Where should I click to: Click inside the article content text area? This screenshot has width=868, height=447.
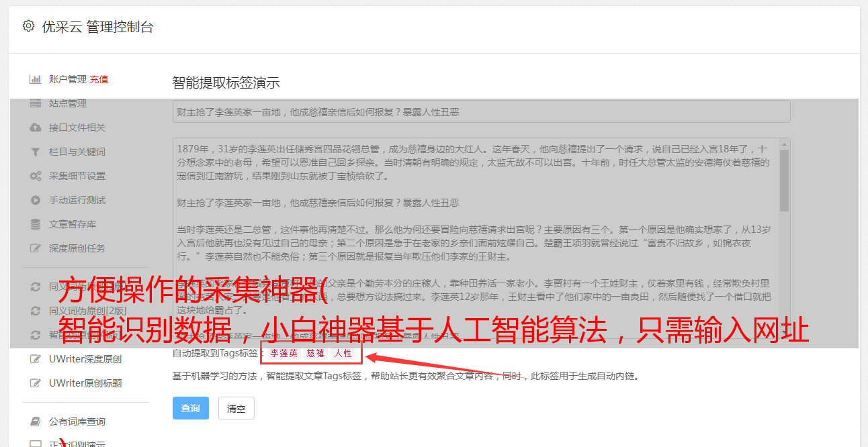tap(476, 238)
